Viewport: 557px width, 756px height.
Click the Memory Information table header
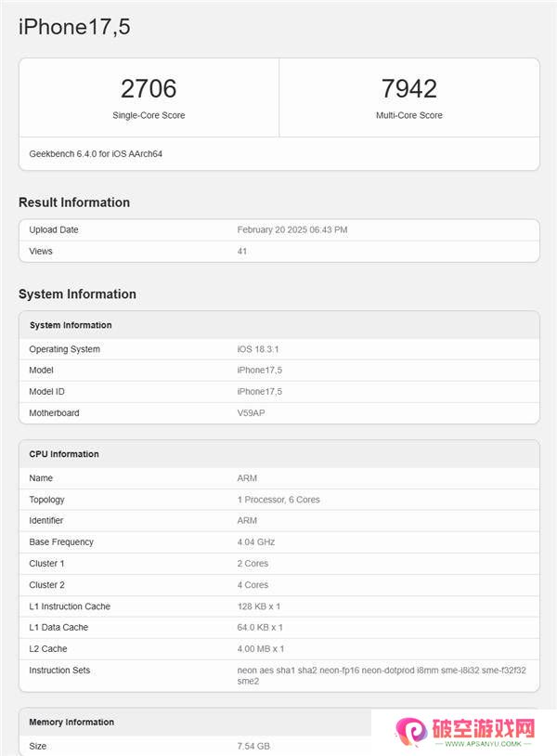[x=279, y=723]
